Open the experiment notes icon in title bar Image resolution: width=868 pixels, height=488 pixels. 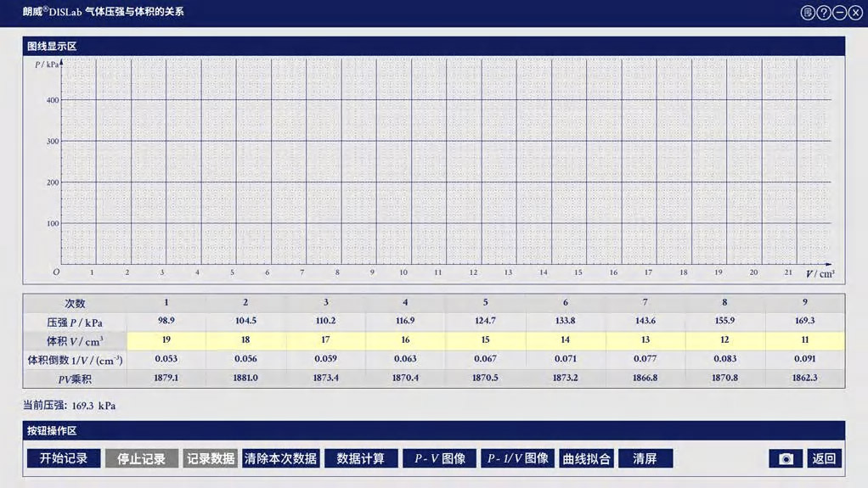pos(808,13)
